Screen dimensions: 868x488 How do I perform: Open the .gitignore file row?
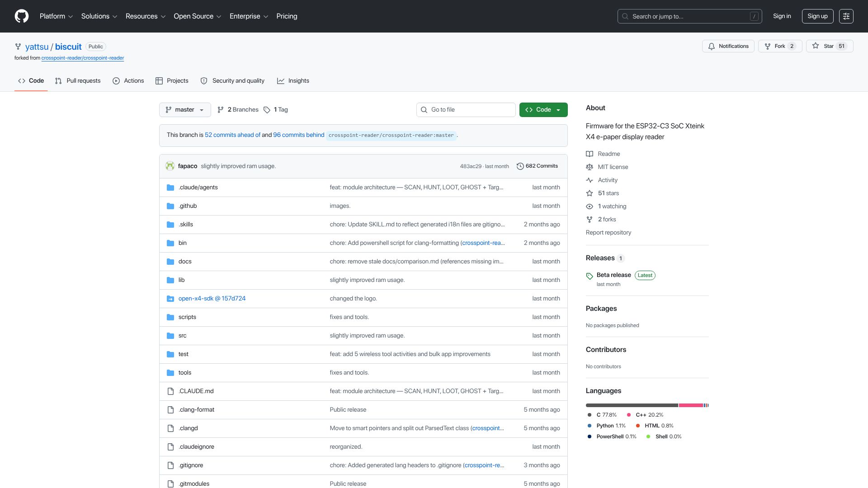tap(363, 465)
